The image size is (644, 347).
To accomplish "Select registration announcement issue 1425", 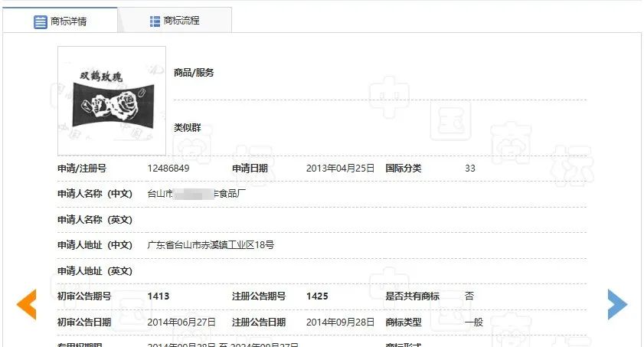I will 317,296.
